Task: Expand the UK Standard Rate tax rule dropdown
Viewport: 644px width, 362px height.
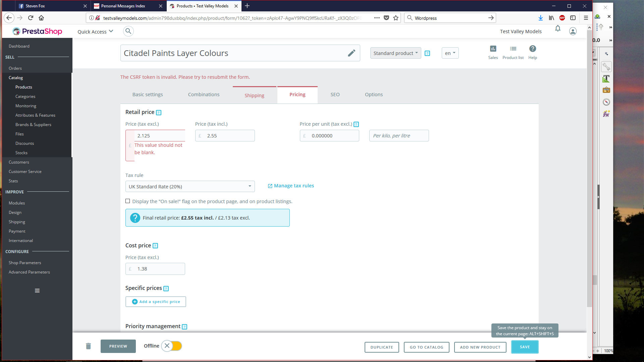Action: click(x=190, y=187)
